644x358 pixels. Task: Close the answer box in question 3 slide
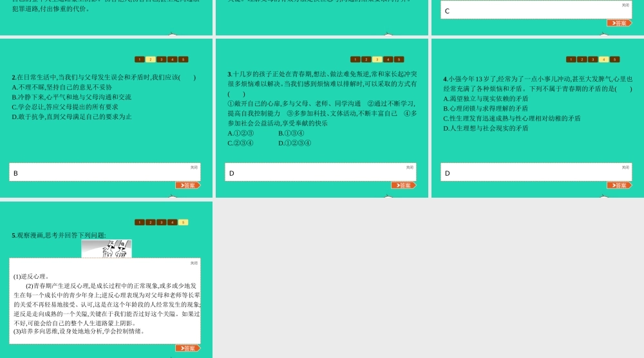click(x=410, y=167)
